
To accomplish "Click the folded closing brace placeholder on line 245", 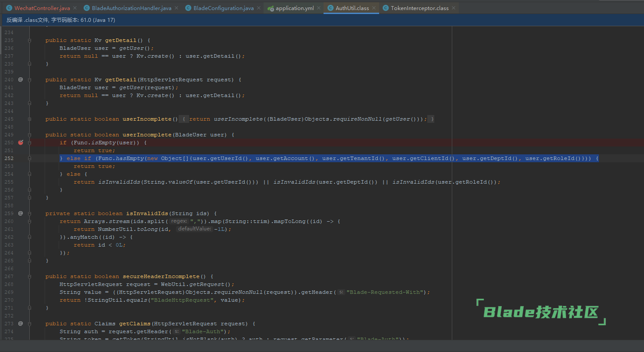I will pos(431,119).
